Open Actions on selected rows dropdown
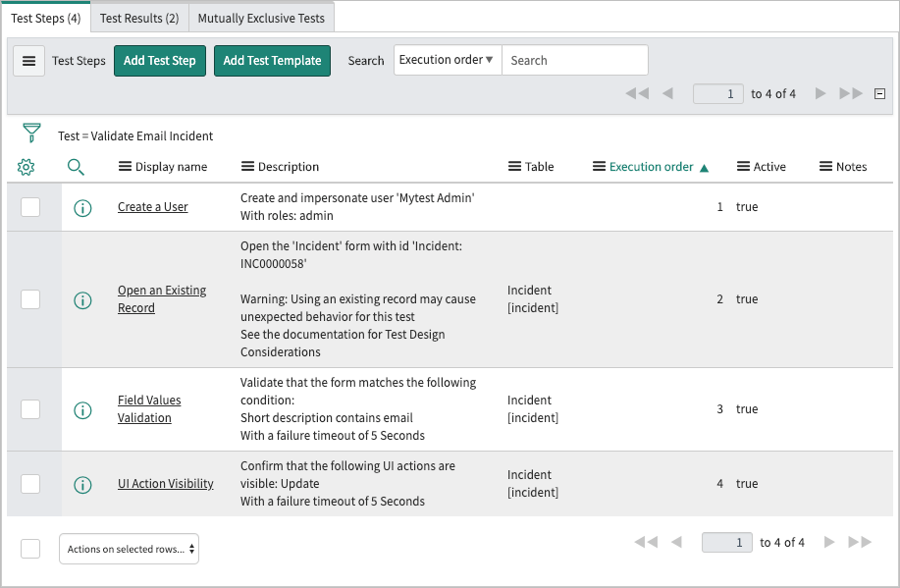Image resolution: width=900 pixels, height=588 pixels. (x=130, y=549)
